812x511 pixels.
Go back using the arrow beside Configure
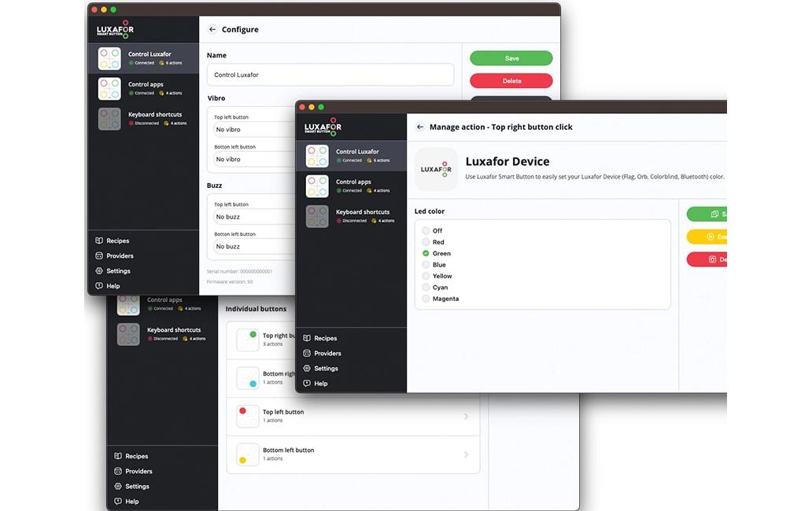(x=212, y=30)
